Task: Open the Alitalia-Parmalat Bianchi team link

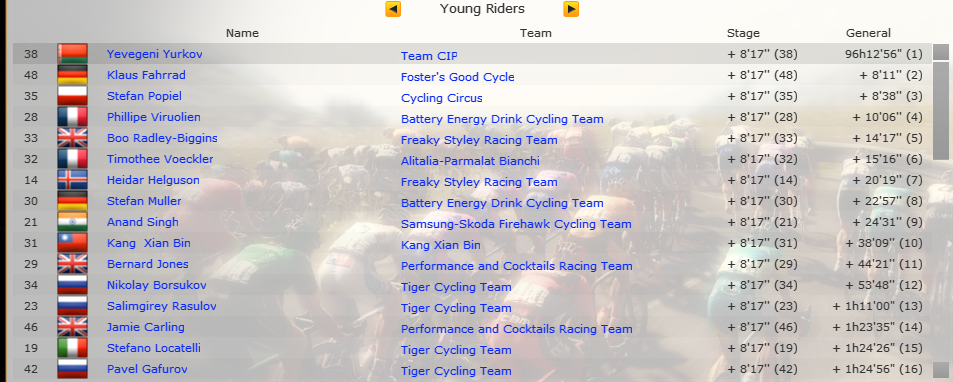Action: [x=470, y=161]
